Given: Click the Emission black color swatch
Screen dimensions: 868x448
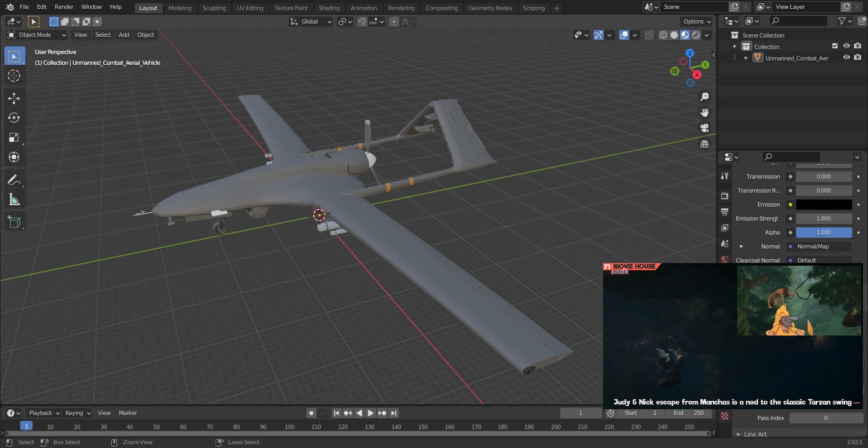Looking at the screenshot, I should coord(824,205).
